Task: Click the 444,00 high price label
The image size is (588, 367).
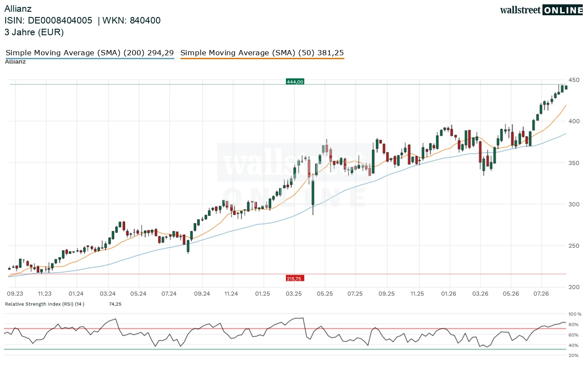Action: coord(295,81)
